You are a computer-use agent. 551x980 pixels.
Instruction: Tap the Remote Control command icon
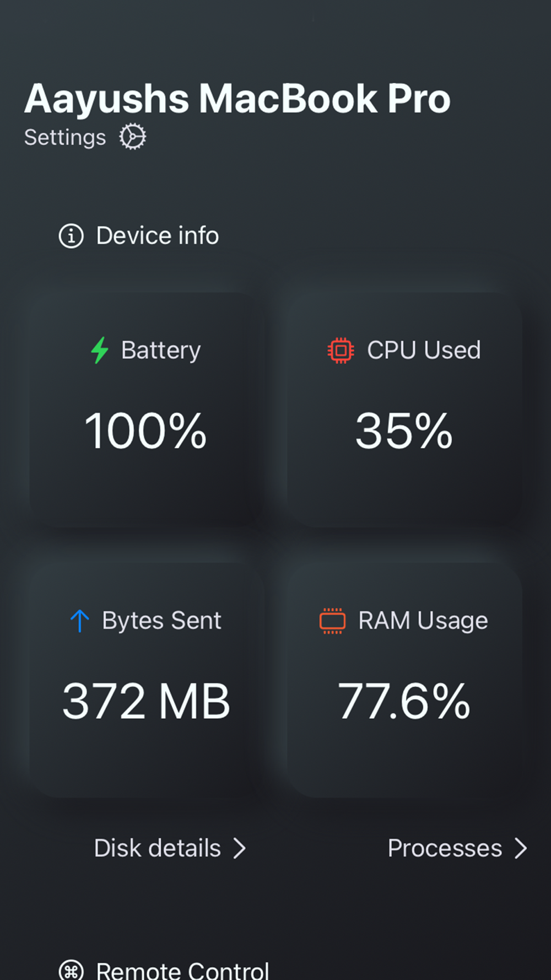(71, 970)
